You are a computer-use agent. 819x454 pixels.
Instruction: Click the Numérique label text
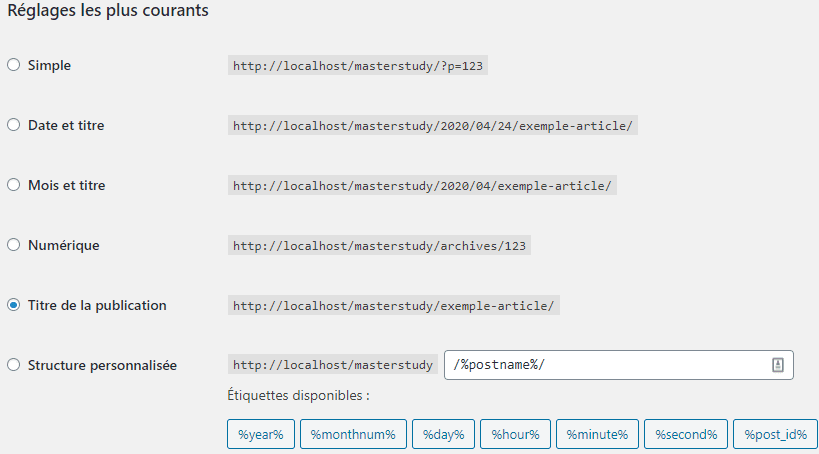coord(63,246)
